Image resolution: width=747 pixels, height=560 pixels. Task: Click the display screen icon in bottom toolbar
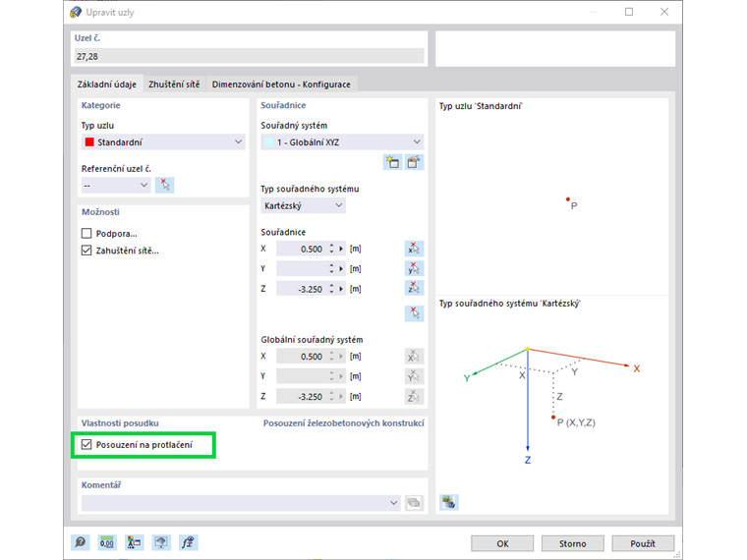pyautogui.click(x=161, y=542)
